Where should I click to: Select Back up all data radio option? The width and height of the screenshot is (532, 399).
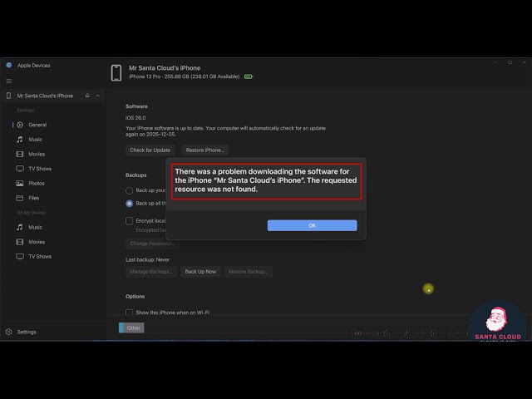pos(130,204)
